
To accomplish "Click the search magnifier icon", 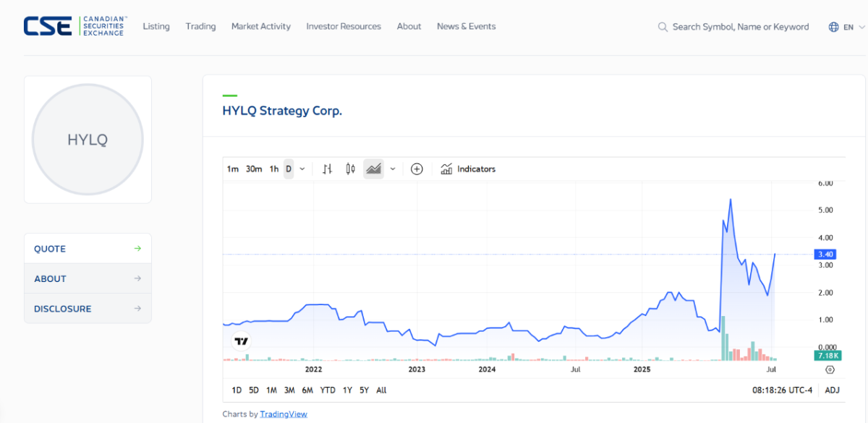I will [663, 27].
